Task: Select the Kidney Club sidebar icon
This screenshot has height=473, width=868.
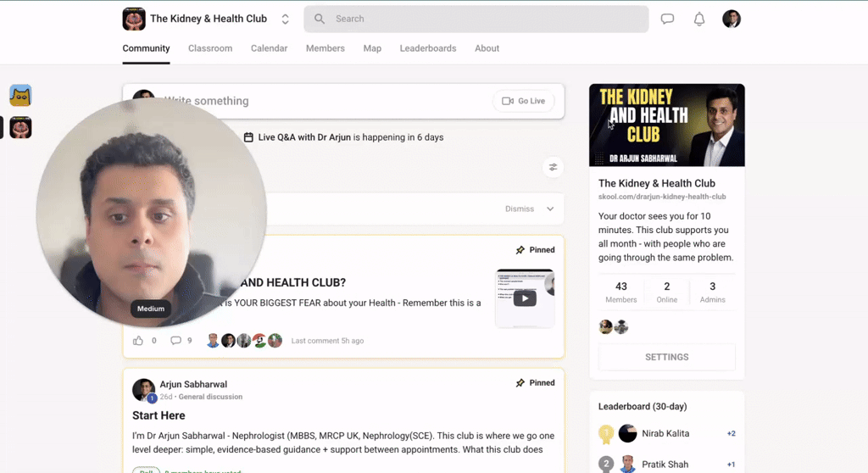Action: [x=20, y=127]
